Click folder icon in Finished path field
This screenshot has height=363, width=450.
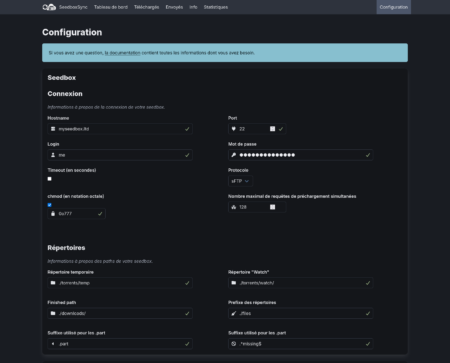pos(53,313)
